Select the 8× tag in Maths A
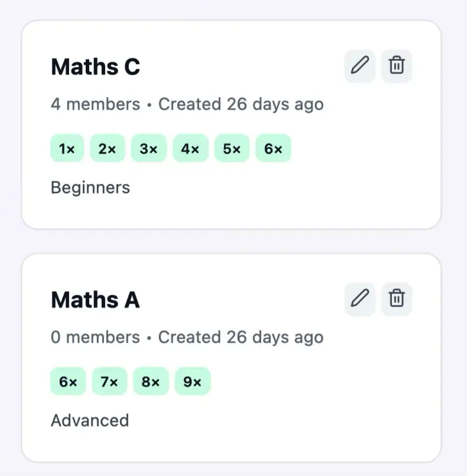Screen dimensions: 467x476 151,382
